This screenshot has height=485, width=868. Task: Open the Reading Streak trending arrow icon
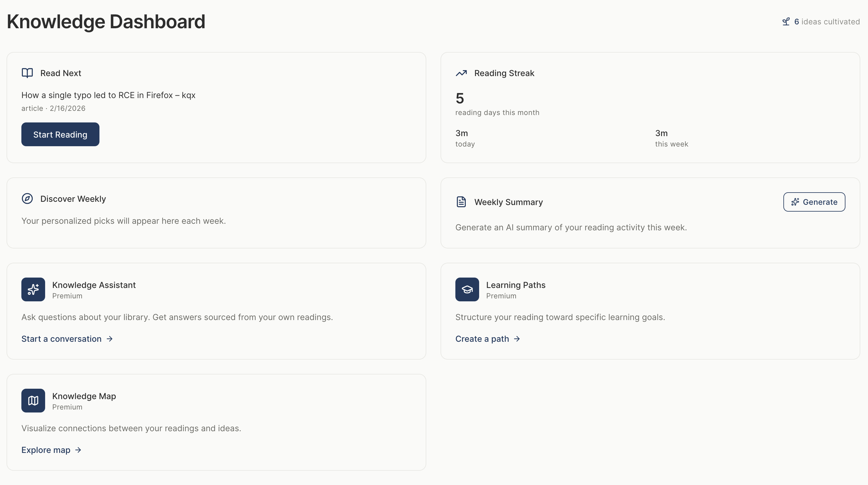tap(461, 73)
